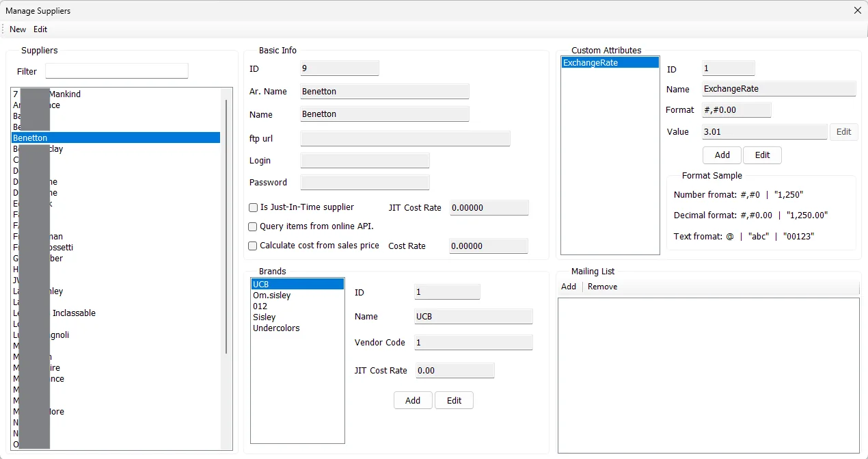Click the Basic Info Name field
This screenshot has height=459, width=868.
tap(384, 114)
